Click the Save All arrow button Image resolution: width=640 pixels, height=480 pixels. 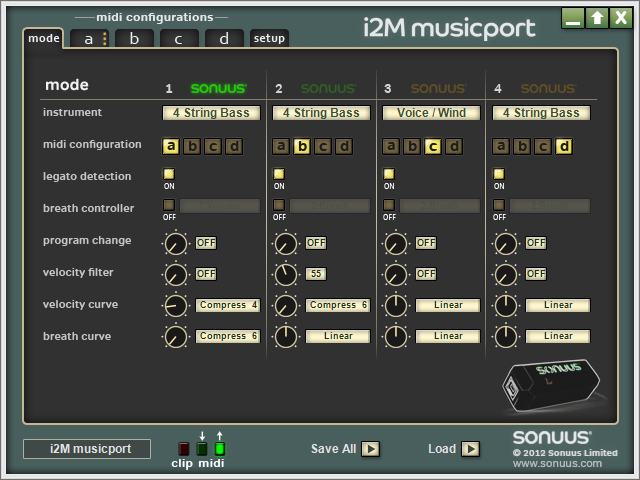371,449
